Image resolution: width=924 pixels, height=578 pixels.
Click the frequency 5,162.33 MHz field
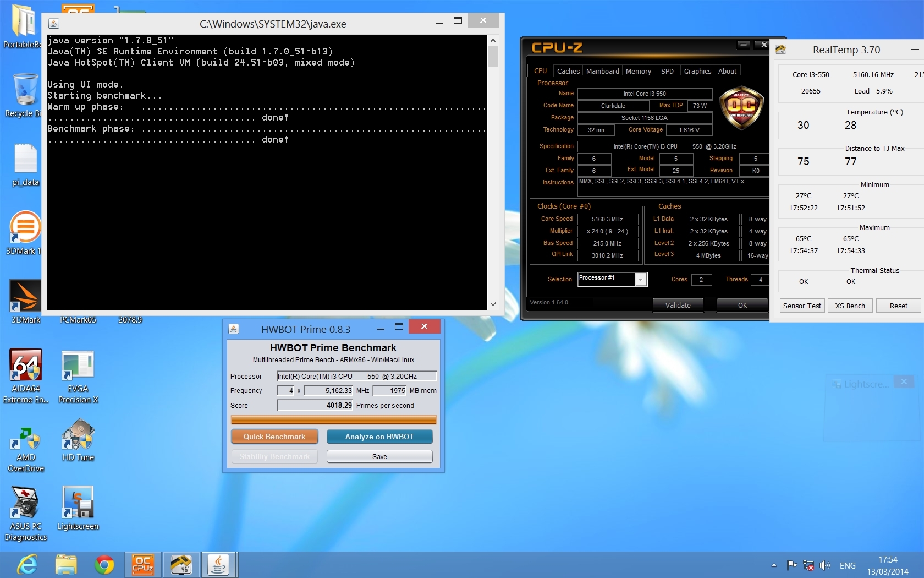(328, 390)
